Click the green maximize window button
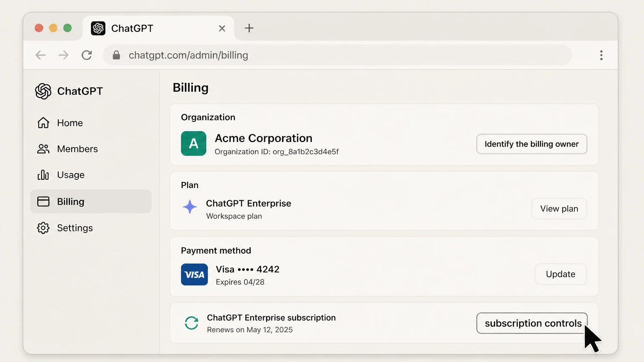 point(68,28)
